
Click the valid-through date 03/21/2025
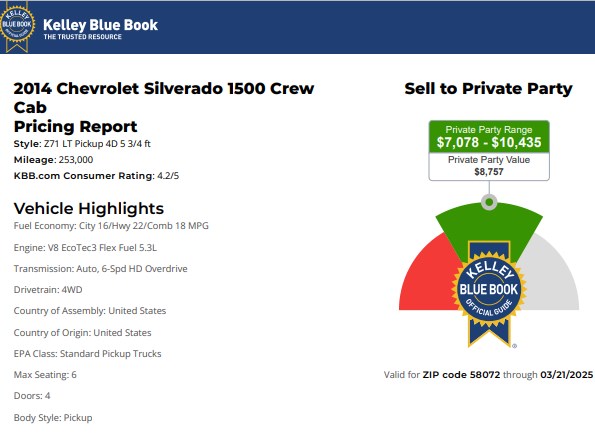coord(567,375)
